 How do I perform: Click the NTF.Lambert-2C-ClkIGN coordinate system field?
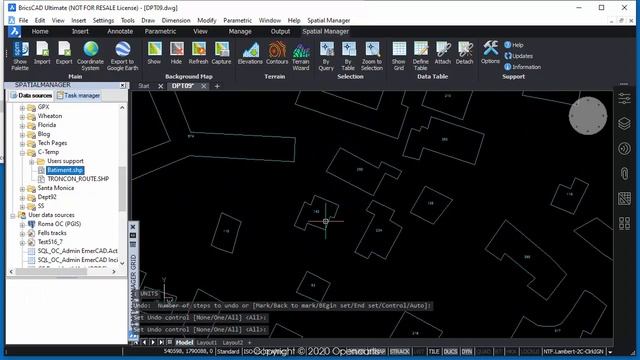click(x=573, y=351)
